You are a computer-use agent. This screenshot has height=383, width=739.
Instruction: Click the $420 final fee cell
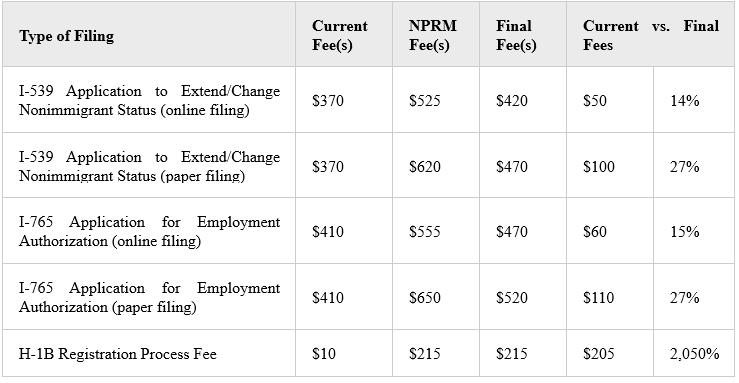(x=523, y=100)
